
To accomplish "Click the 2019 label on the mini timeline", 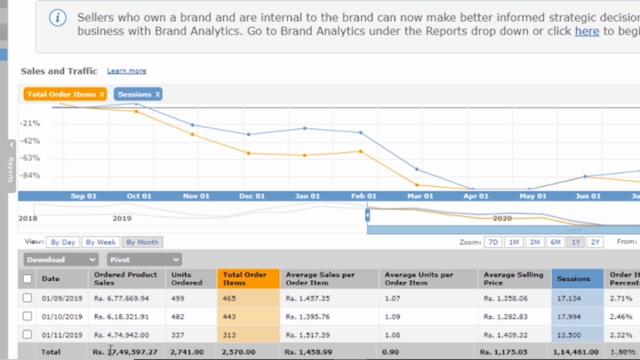I will (x=122, y=218).
